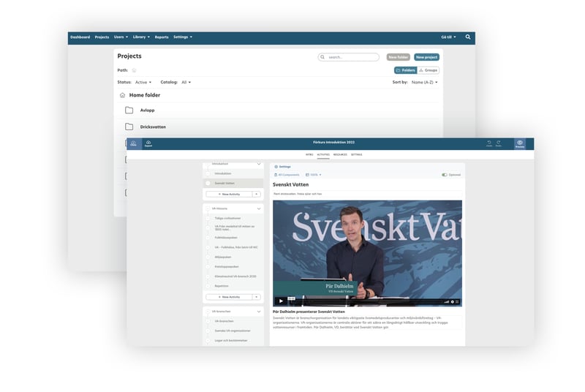This screenshot has height=392, width=585.
Task: Click New Activity under Svenskt Vatten
Action: pyautogui.click(x=229, y=195)
